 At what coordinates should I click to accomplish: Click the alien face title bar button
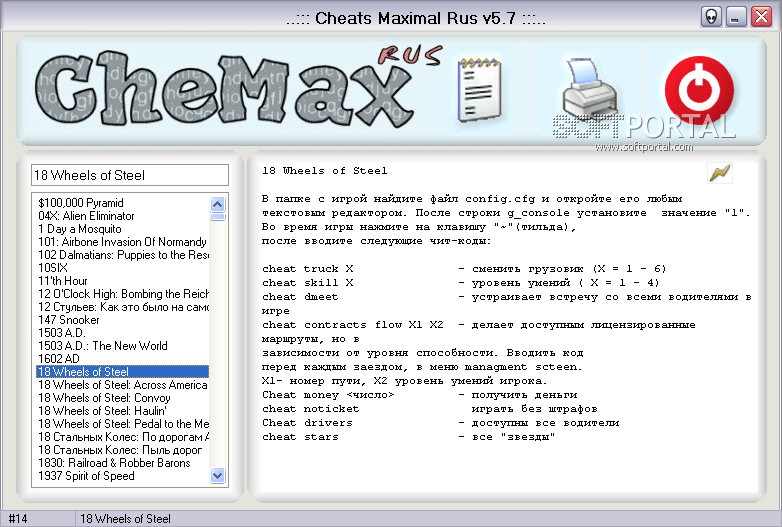tap(711, 17)
